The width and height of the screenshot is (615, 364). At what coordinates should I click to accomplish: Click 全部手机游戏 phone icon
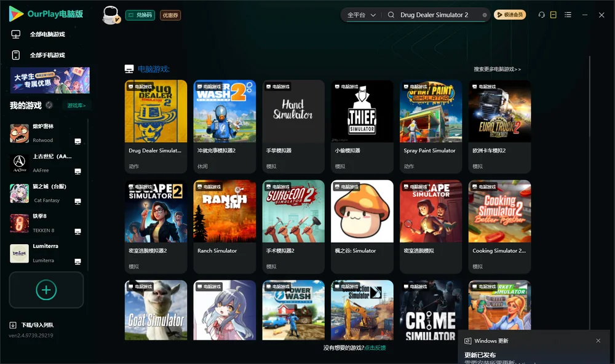click(x=16, y=55)
